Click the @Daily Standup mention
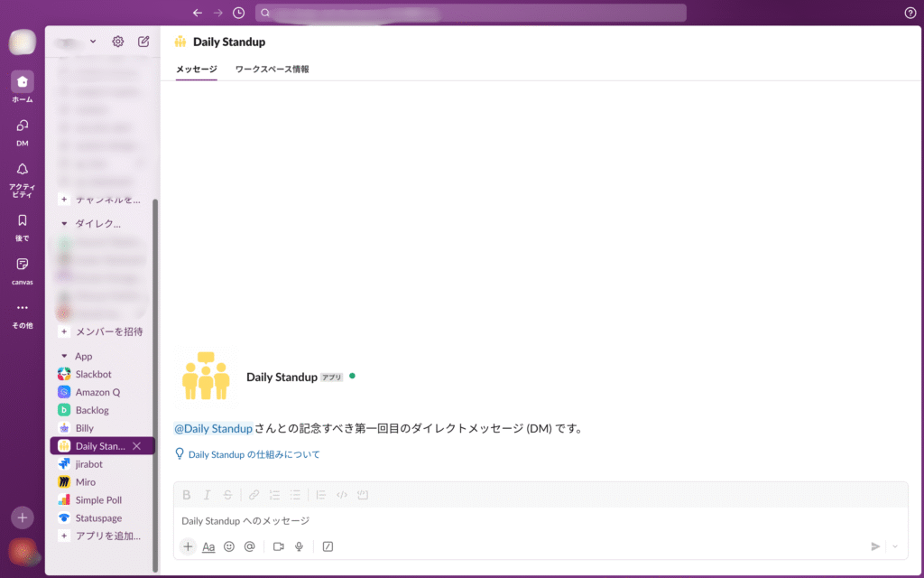 point(213,429)
